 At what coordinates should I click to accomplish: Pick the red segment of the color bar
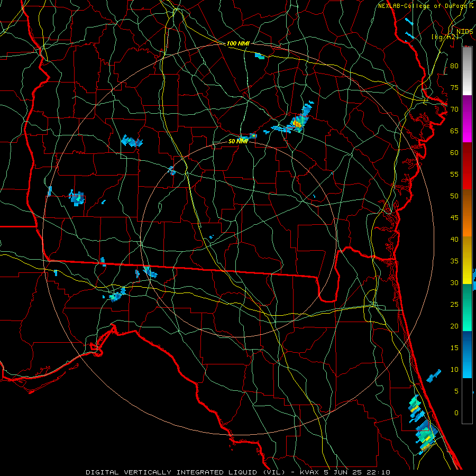tap(467, 166)
